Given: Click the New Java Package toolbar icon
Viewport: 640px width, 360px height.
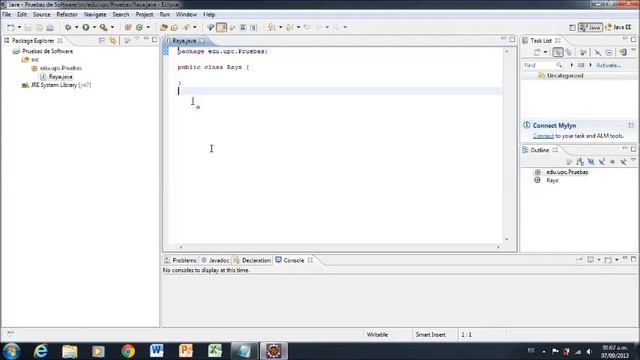Looking at the screenshot, I should tap(128, 27).
